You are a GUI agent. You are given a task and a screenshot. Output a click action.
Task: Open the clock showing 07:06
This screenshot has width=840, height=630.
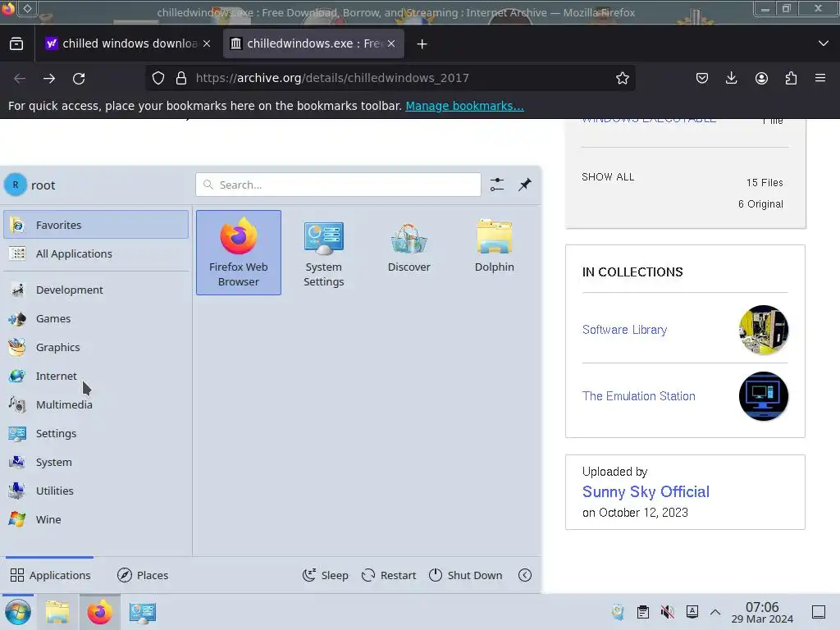pos(762,612)
